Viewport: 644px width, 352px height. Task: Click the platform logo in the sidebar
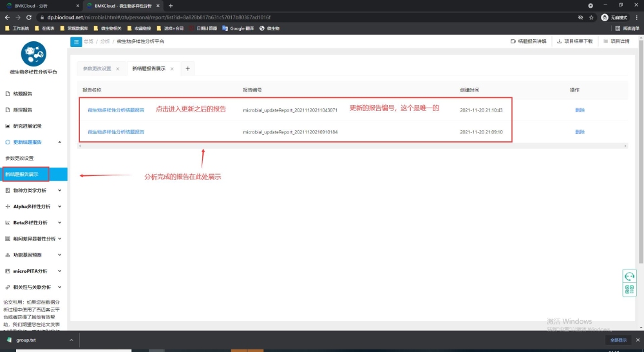coord(33,54)
